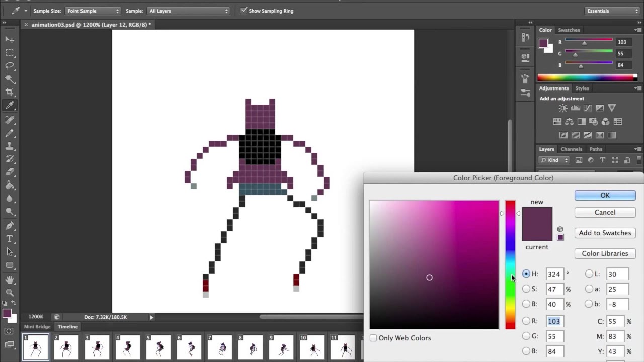Screen dimensions: 644x362
Task: Select the R red radio button
Action: [526, 321]
